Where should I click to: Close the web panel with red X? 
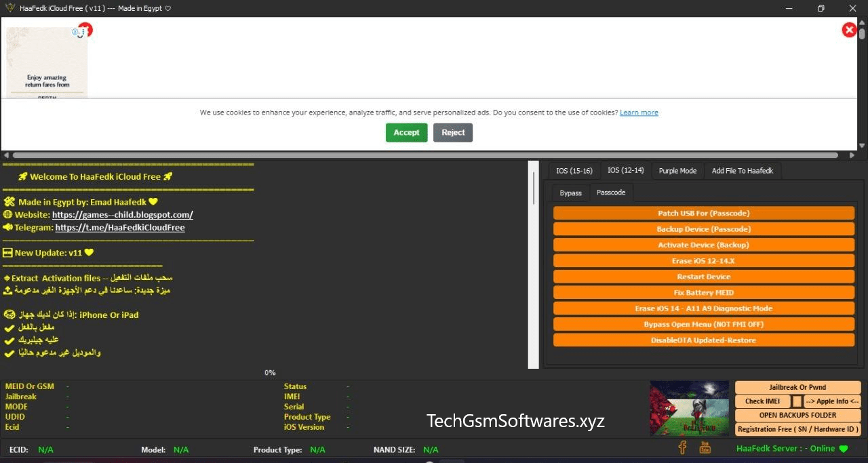coord(848,30)
